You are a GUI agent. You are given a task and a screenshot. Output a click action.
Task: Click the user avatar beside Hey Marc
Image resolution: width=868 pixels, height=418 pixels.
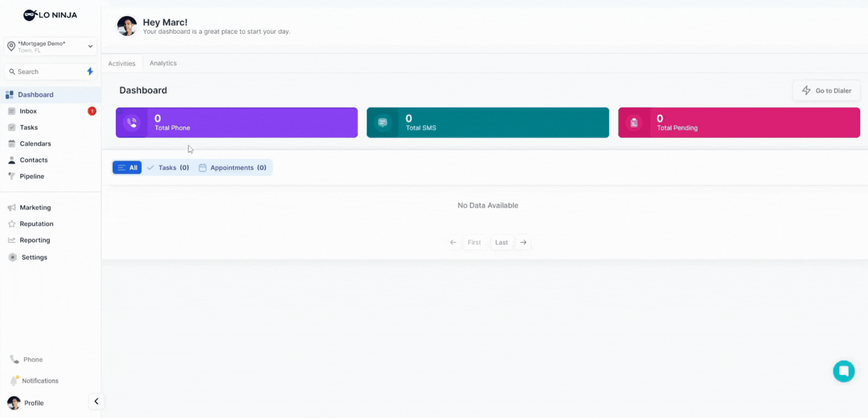(127, 26)
